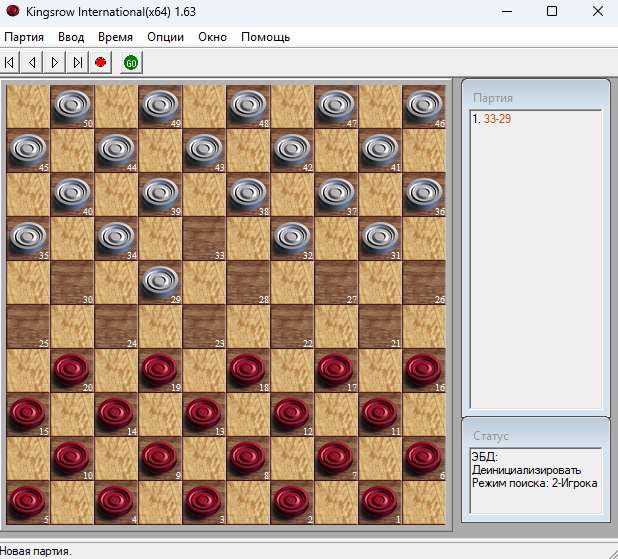
Task: Open the Время menu
Action: [115, 37]
